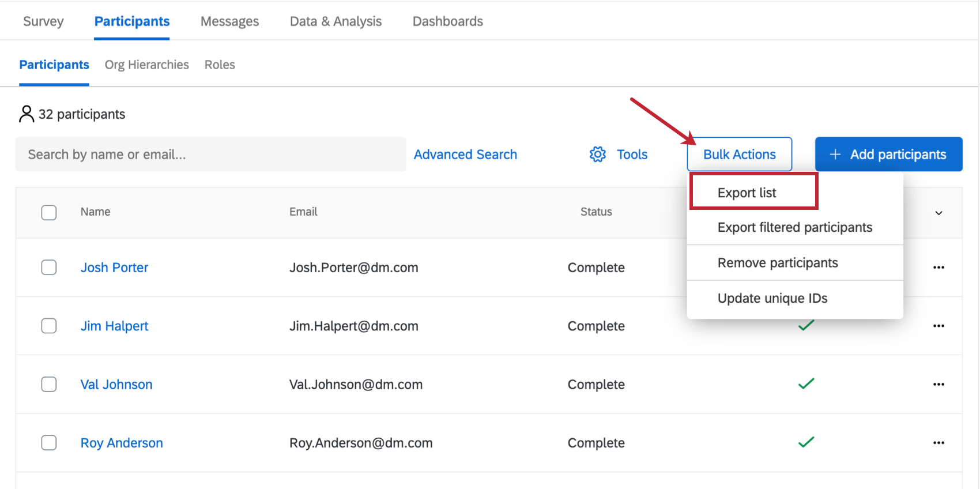Open the Data & Analysis tab
This screenshot has height=489, width=980.
(x=336, y=21)
